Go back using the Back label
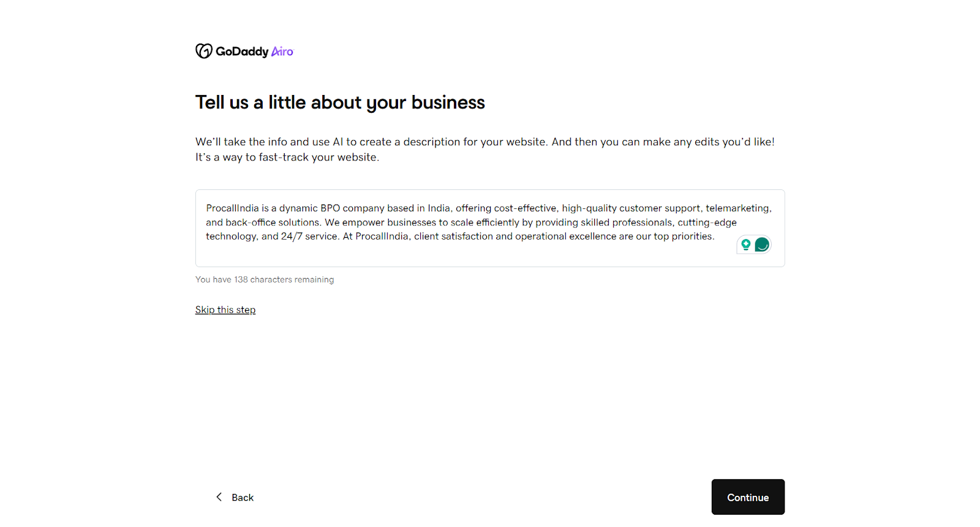 (243, 498)
